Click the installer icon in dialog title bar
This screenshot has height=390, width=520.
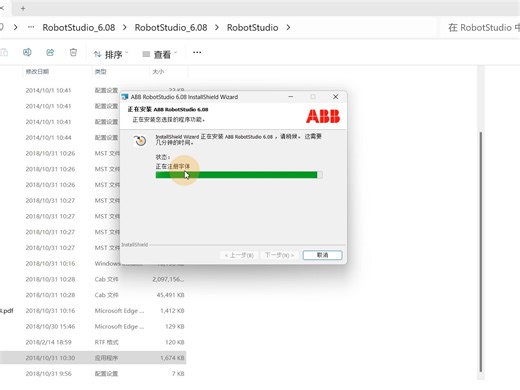pos(125,97)
